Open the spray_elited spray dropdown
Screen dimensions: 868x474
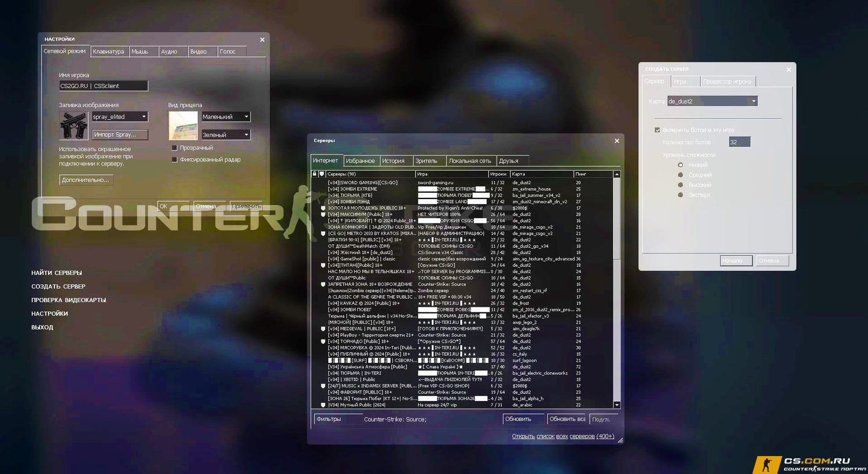(x=120, y=116)
